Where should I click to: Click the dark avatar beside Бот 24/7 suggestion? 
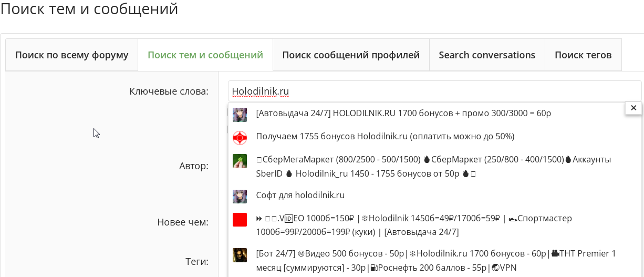click(240, 255)
